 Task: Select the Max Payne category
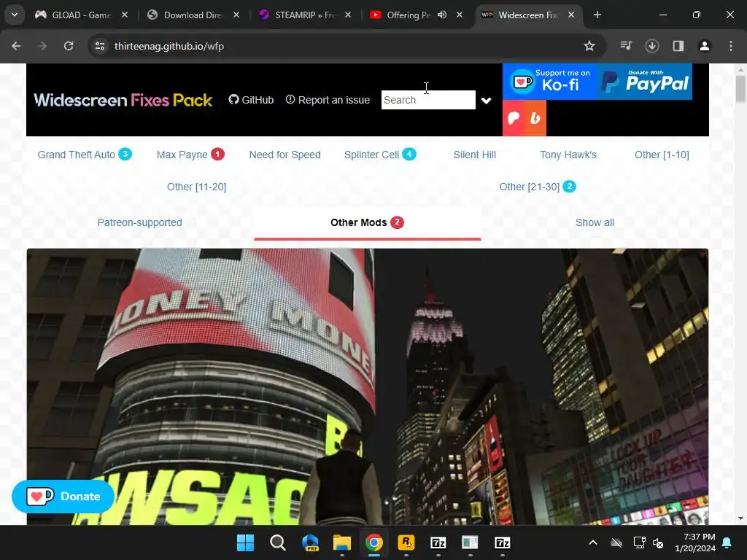190,155
